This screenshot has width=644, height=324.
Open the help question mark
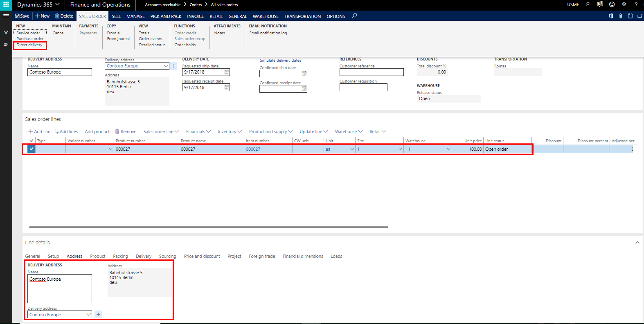tap(636, 4)
